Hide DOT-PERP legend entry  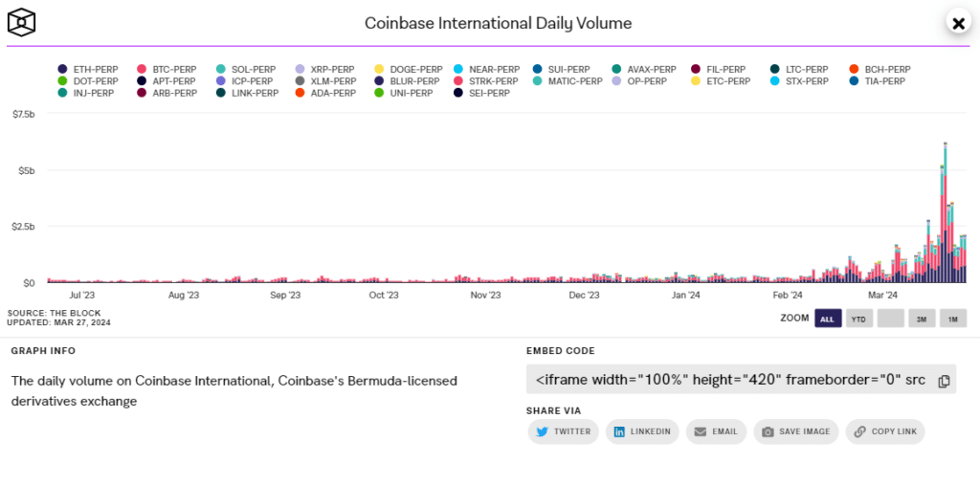pos(87,81)
